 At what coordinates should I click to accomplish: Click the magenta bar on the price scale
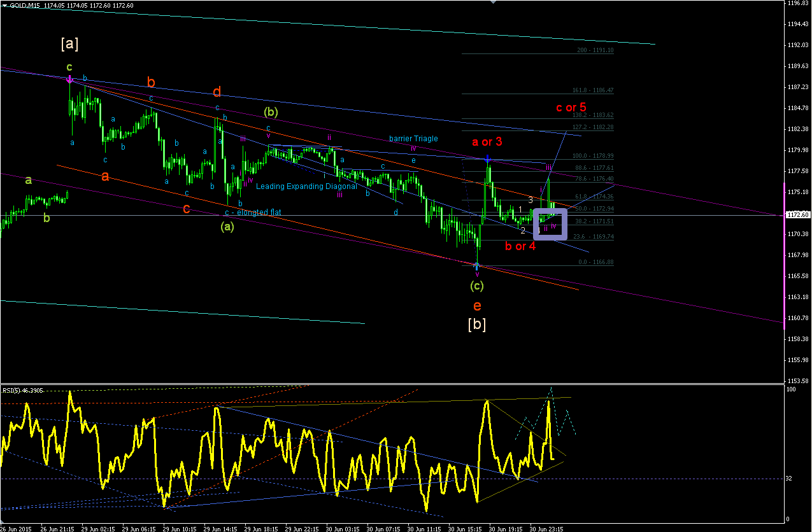click(784, 255)
